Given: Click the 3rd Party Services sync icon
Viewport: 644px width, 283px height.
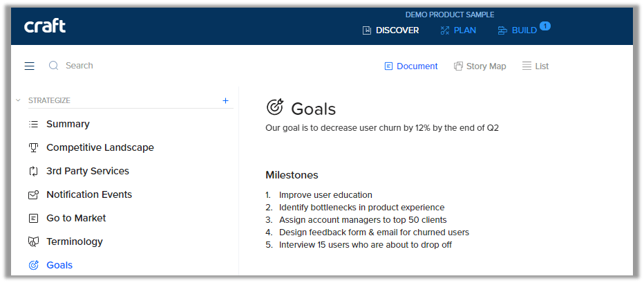Looking at the screenshot, I should click(33, 171).
